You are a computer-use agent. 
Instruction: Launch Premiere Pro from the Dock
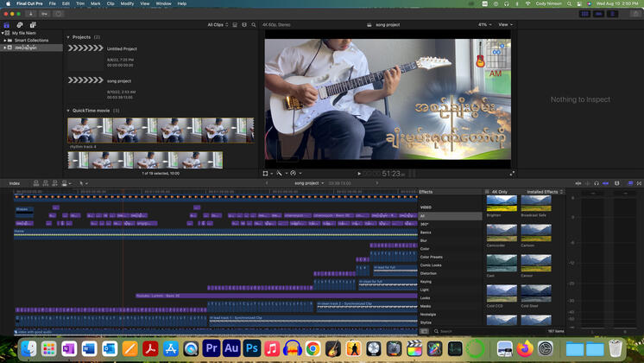coord(212,348)
